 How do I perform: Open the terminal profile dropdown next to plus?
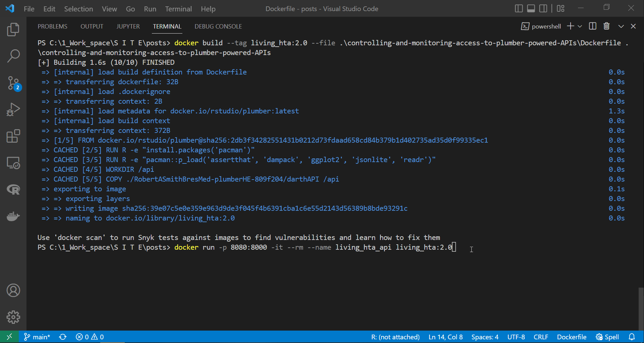point(580,26)
